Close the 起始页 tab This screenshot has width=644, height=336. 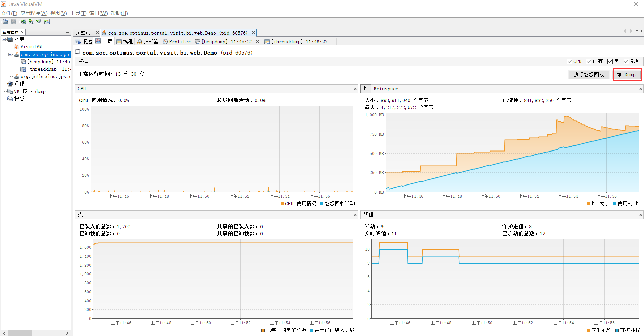[97, 33]
